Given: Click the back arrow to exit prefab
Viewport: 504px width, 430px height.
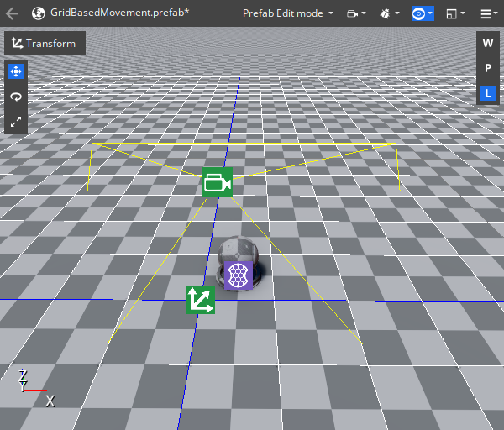Looking at the screenshot, I should pyautogui.click(x=13, y=13).
